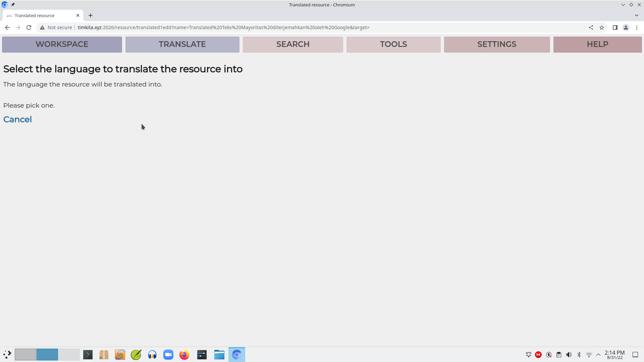This screenshot has height=362, width=644.
Task: Switch to the second virtual desktop
Action: point(47,354)
